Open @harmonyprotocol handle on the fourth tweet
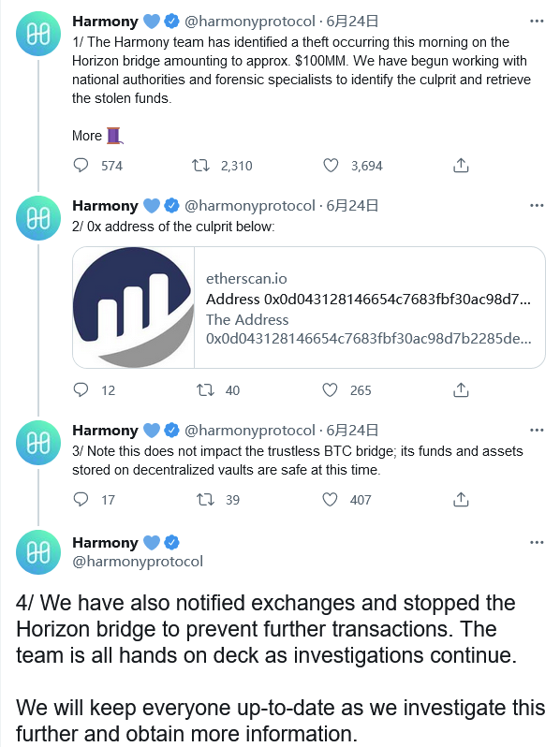The width and height of the screenshot is (560, 747). (138, 562)
